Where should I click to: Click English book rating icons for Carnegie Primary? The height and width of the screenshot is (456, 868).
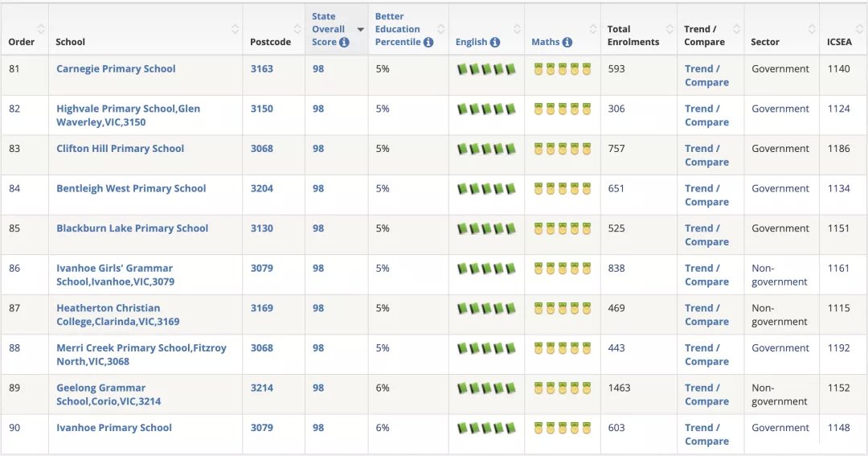[486, 69]
